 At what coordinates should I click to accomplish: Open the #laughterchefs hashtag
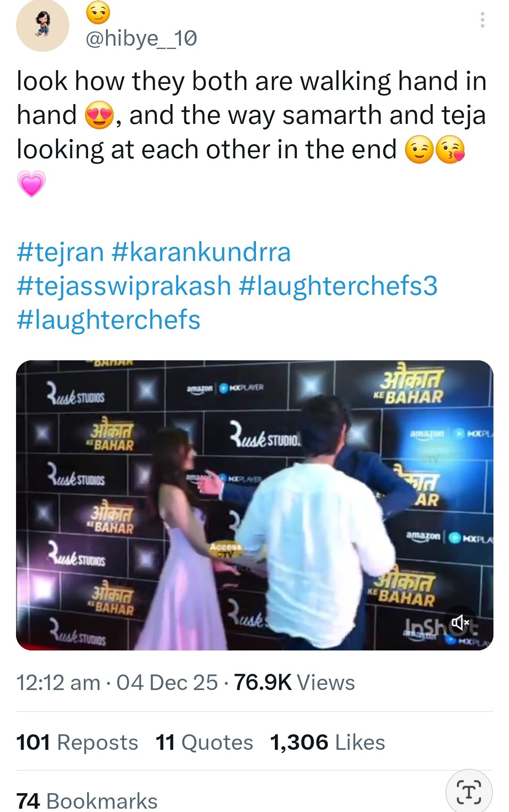[x=108, y=320]
